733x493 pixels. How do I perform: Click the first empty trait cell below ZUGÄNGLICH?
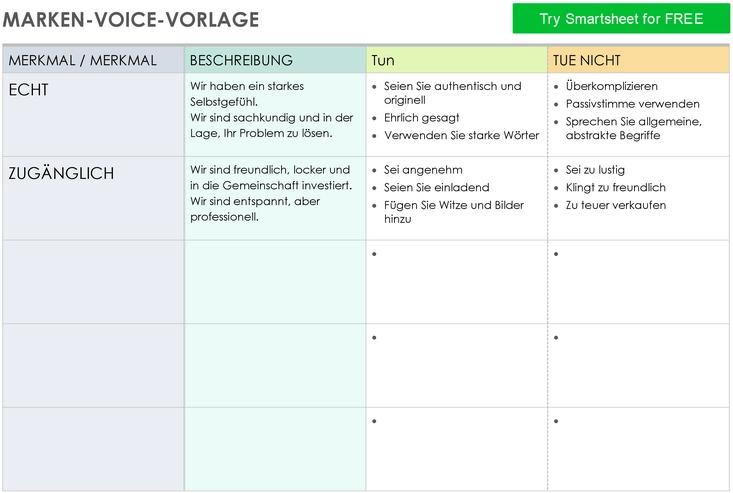(93, 282)
